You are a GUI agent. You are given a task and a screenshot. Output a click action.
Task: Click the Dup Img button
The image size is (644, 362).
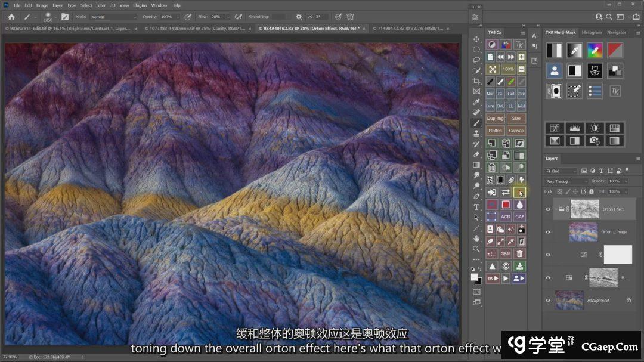tap(495, 118)
